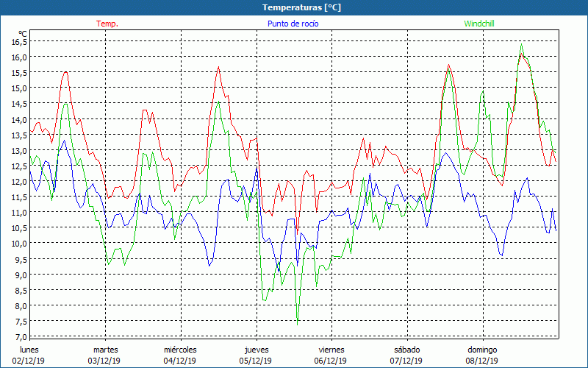Select the green 'Windchill' legend label
Screen dimensions: 588x368
coord(479,24)
